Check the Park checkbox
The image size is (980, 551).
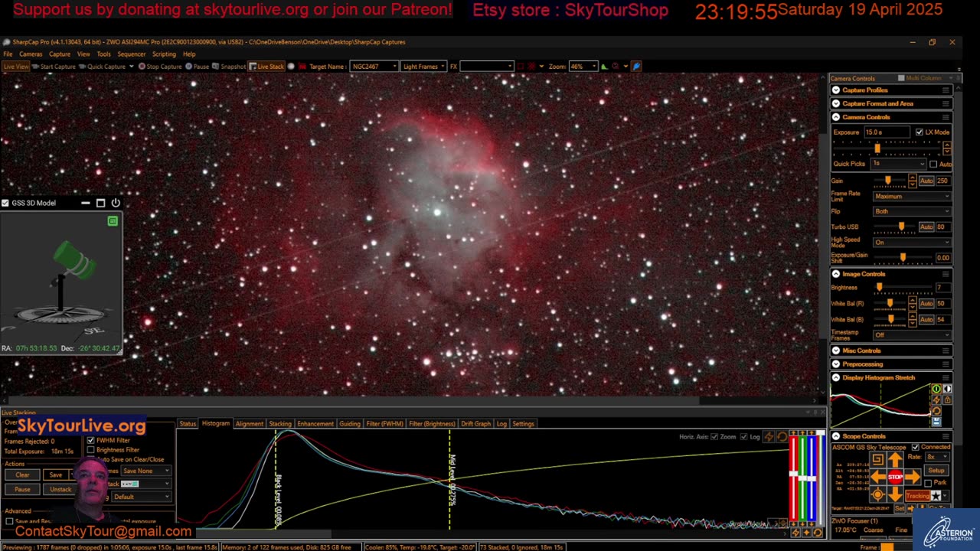(928, 483)
